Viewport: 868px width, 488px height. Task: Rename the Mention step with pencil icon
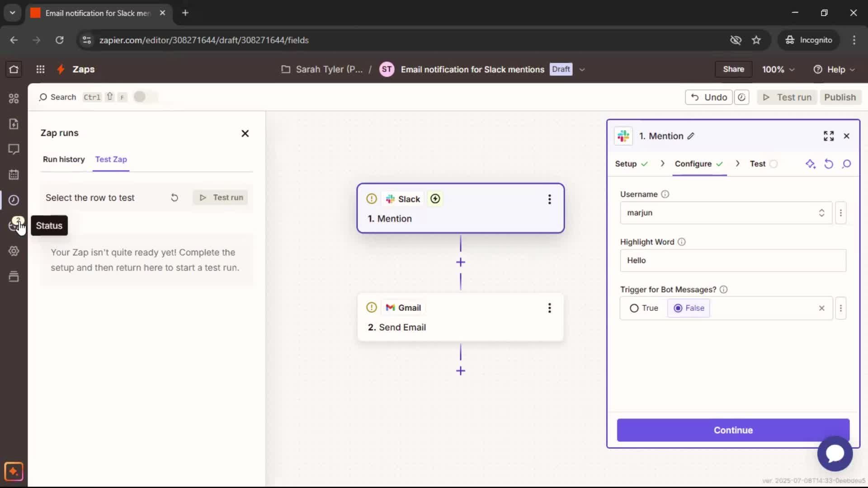(691, 136)
